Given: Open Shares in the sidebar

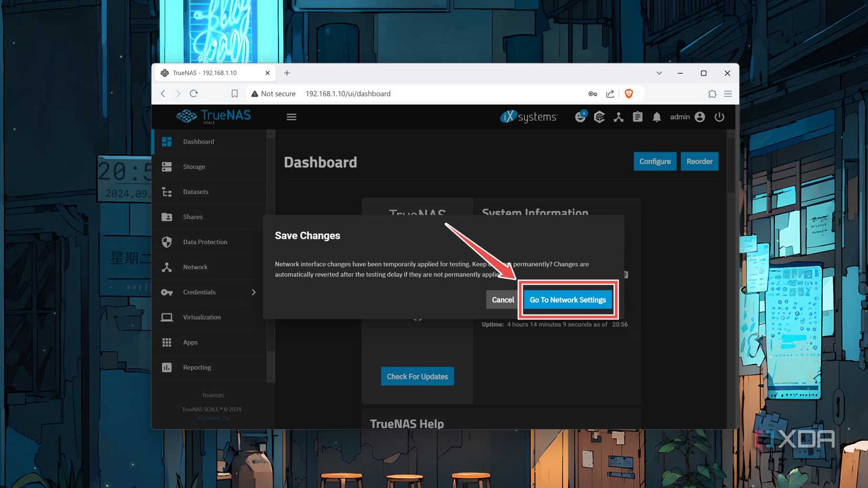Looking at the screenshot, I should tap(210, 217).
